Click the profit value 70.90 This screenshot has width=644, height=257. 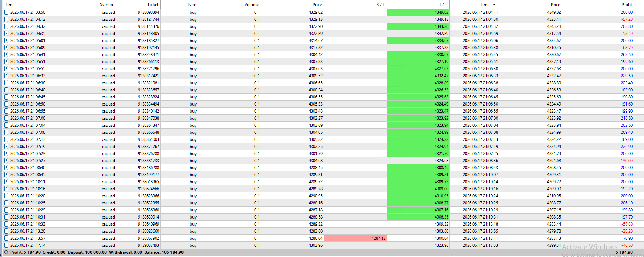[628, 238]
